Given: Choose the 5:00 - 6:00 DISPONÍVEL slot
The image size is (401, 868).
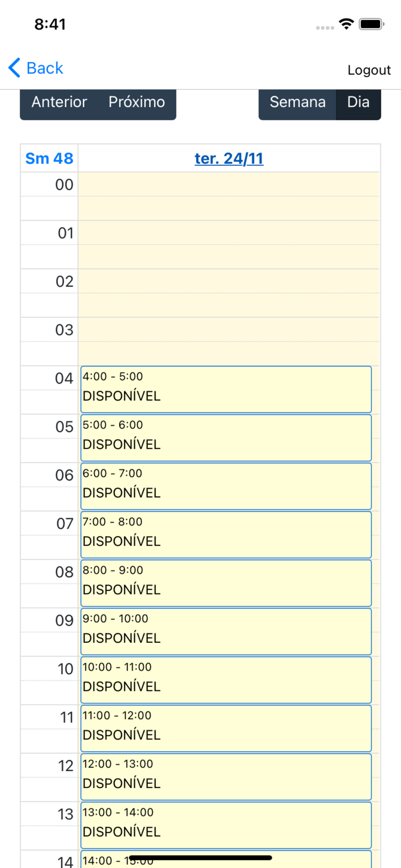Looking at the screenshot, I should pos(226,438).
